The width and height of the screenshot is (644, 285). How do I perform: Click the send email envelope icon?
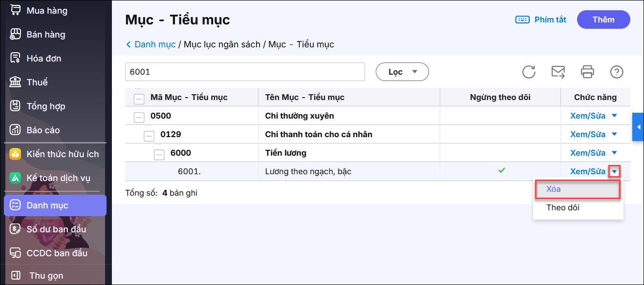[x=558, y=72]
